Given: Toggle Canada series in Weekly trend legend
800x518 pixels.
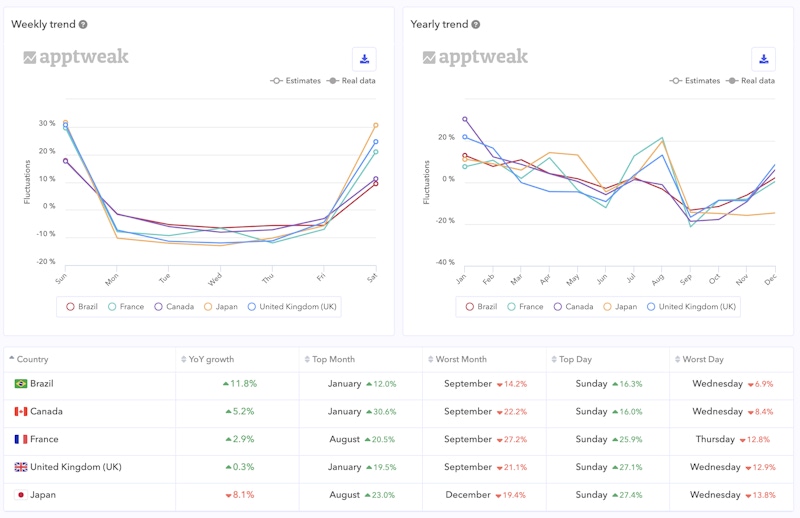Looking at the screenshot, I should click(173, 307).
